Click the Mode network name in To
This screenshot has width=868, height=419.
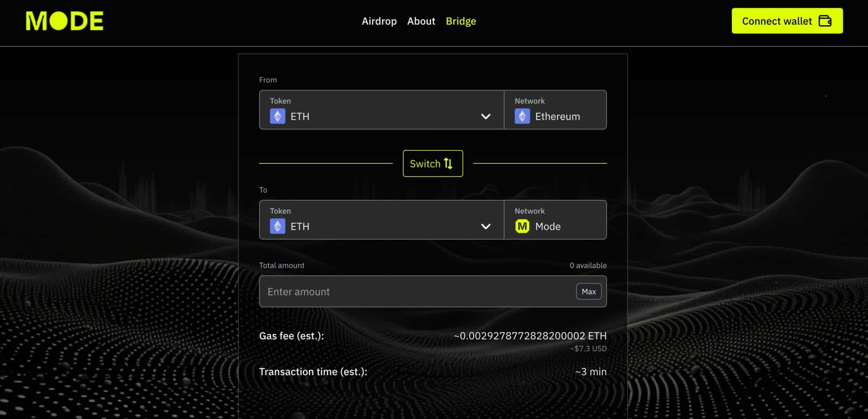tap(548, 226)
